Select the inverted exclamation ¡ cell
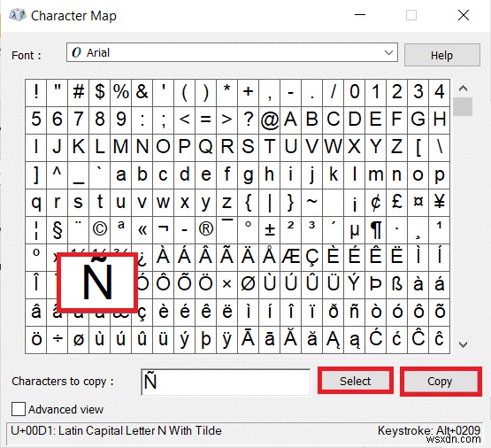Viewport: 491px width, 448px height. coord(355,203)
